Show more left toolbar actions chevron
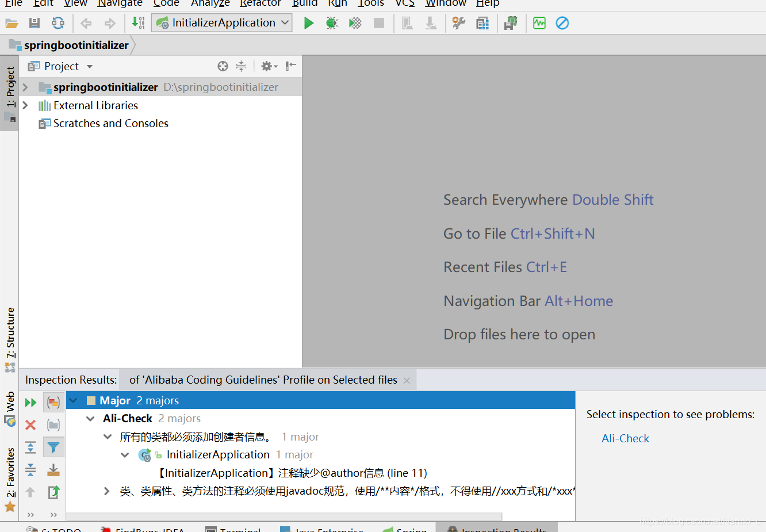 pos(30,515)
